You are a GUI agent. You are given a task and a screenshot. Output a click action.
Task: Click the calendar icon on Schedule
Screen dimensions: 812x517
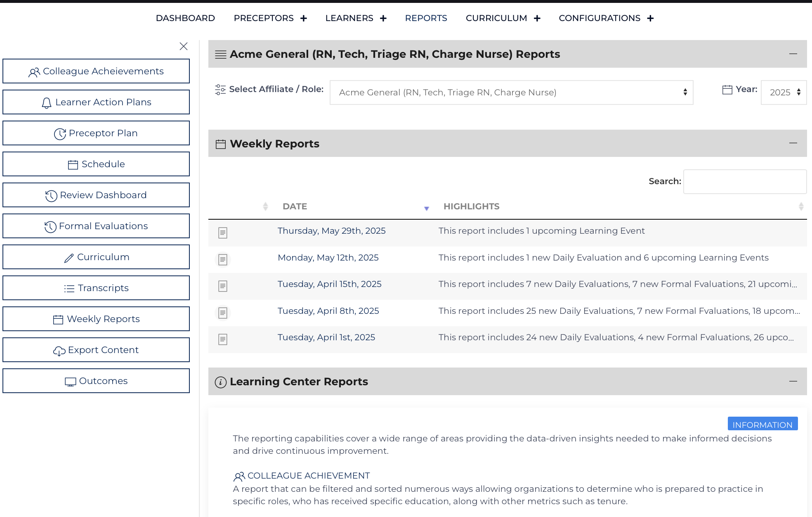point(73,164)
